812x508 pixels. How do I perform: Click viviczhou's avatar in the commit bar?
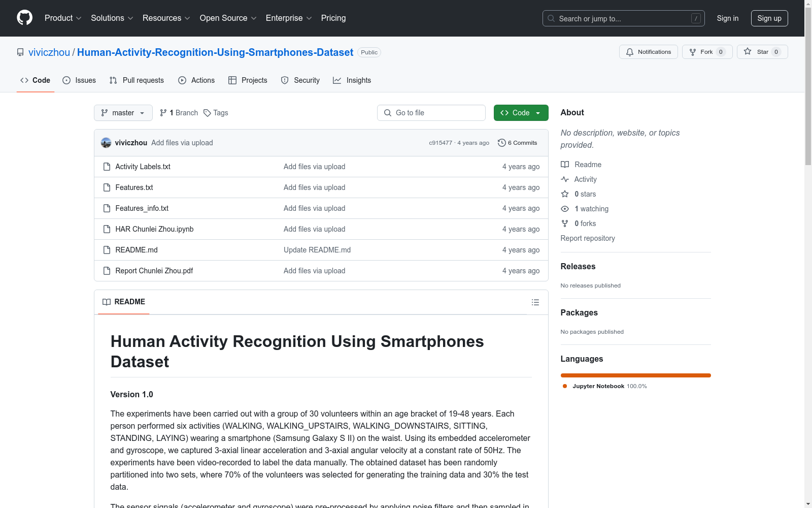[106, 143]
